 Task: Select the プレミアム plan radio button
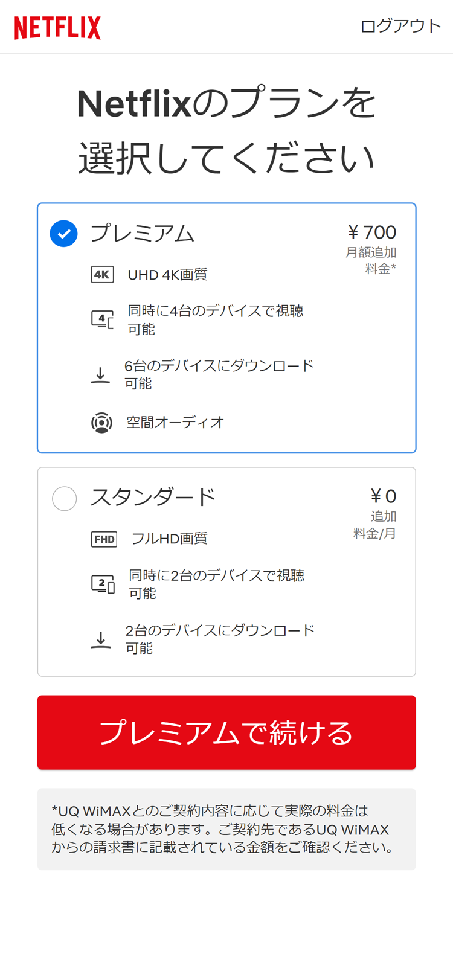pos(64,234)
